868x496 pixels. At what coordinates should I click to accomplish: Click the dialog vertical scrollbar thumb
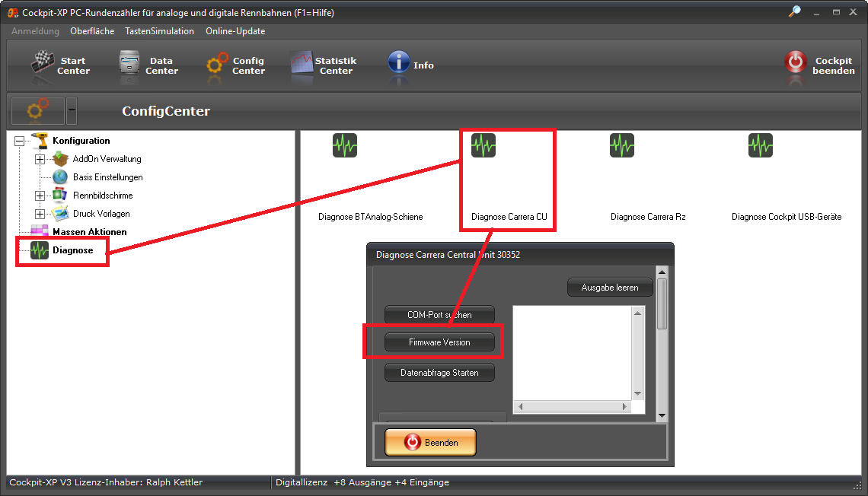click(662, 304)
